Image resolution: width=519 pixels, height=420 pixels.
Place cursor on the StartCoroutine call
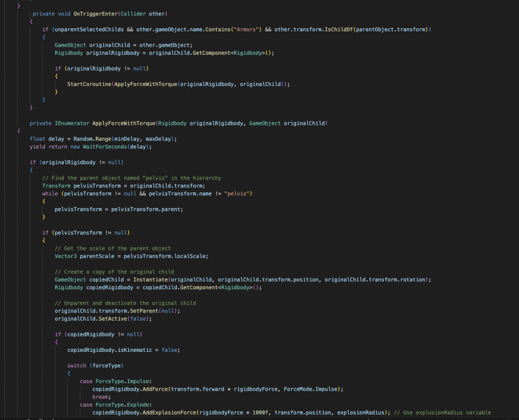click(x=88, y=84)
